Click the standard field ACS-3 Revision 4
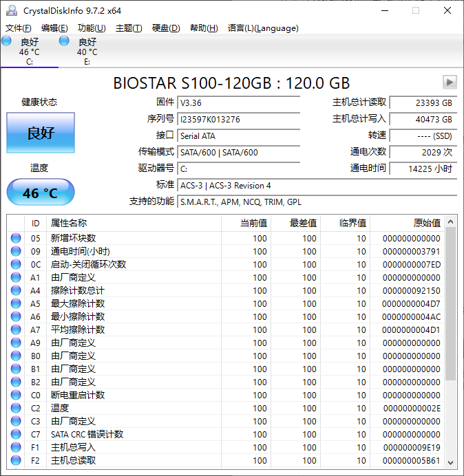464x476 pixels. tap(317, 186)
